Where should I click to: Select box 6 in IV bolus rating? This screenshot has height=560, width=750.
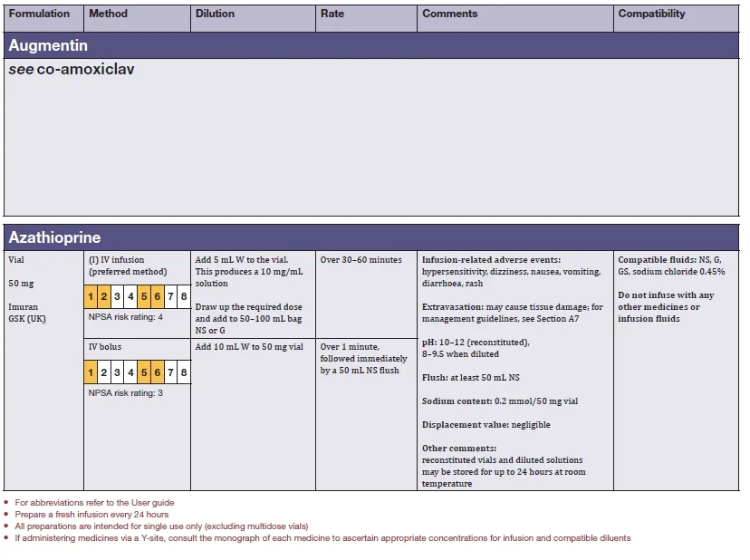click(x=158, y=372)
